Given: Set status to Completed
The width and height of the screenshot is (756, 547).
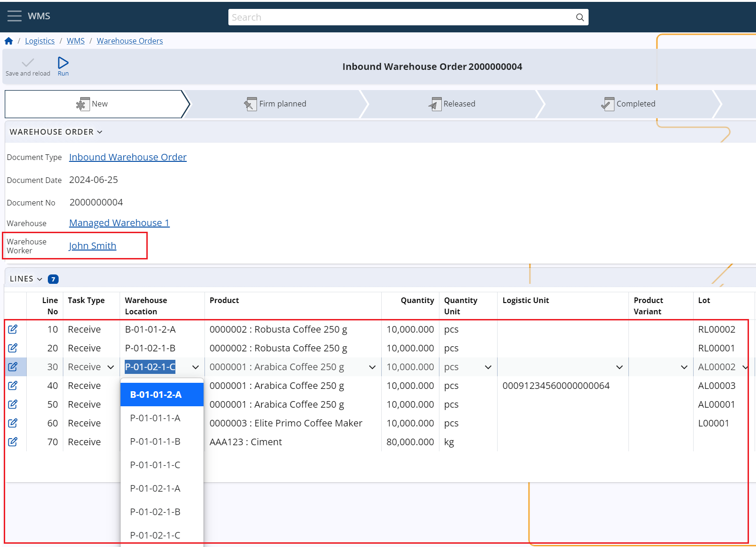Looking at the screenshot, I should [x=628, y=104].
